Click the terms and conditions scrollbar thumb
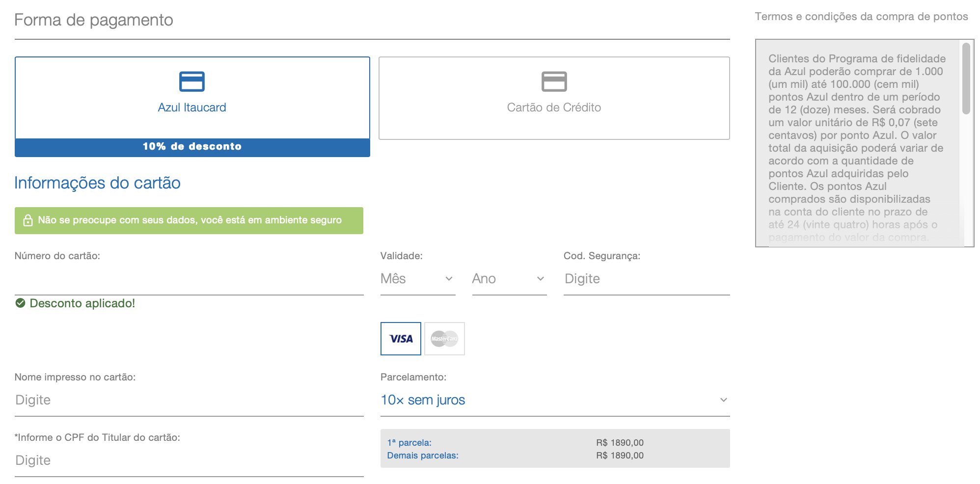Viewport: 980px width, 484px height. point(966,79)
